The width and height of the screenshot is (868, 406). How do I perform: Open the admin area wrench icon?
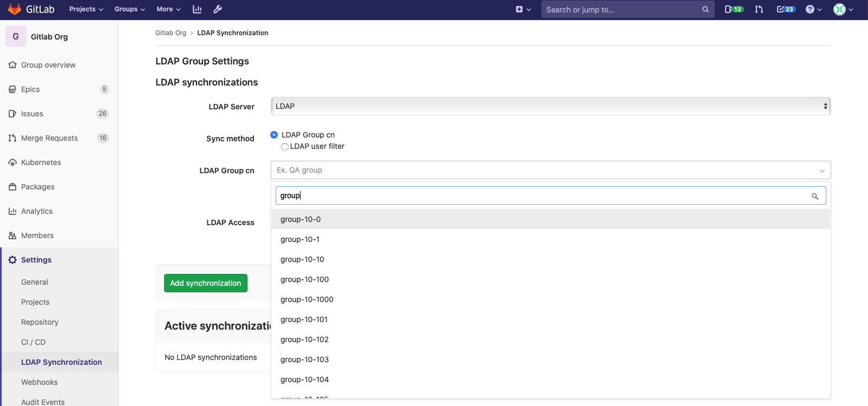(218, 9)
